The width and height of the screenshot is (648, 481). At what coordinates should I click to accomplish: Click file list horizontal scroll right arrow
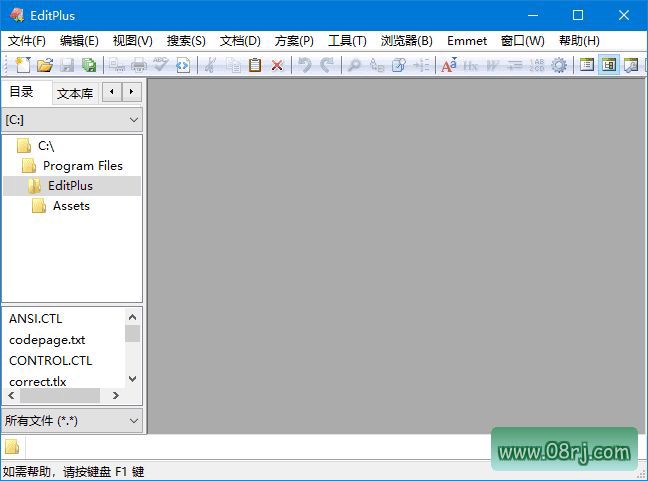pyautogui.click(x=116, y=395)
